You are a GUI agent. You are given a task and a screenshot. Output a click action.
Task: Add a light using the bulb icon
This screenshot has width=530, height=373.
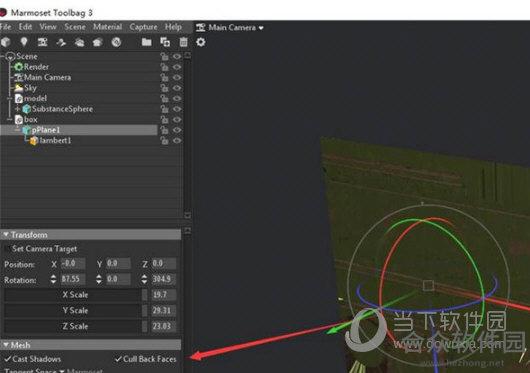point(24,42)
